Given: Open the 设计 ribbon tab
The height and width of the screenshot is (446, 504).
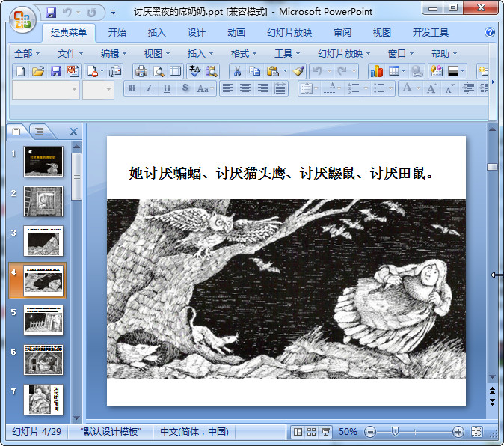Looking at the screenshot, I should (x=196, y=32).
